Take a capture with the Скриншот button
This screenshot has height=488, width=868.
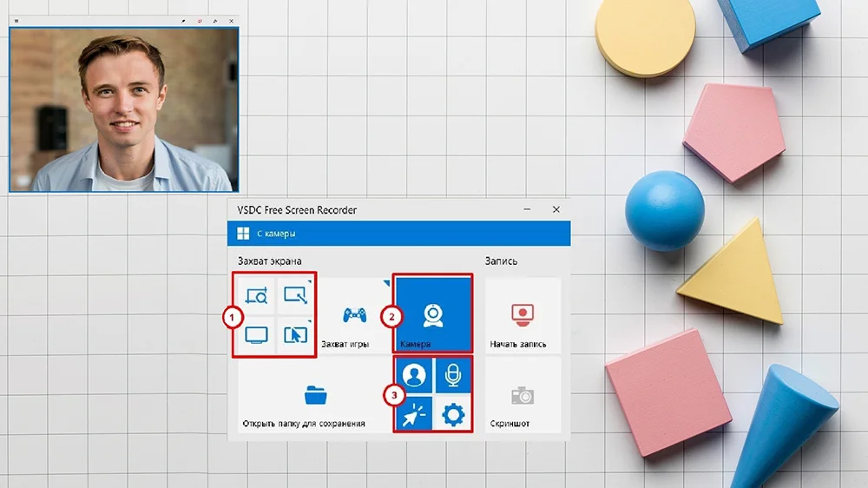click(x=523, y=394)
